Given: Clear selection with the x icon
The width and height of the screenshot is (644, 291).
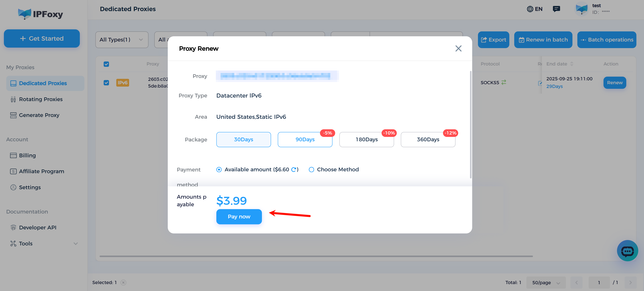Looking at the screenshot, I should (x=123, y=282).
